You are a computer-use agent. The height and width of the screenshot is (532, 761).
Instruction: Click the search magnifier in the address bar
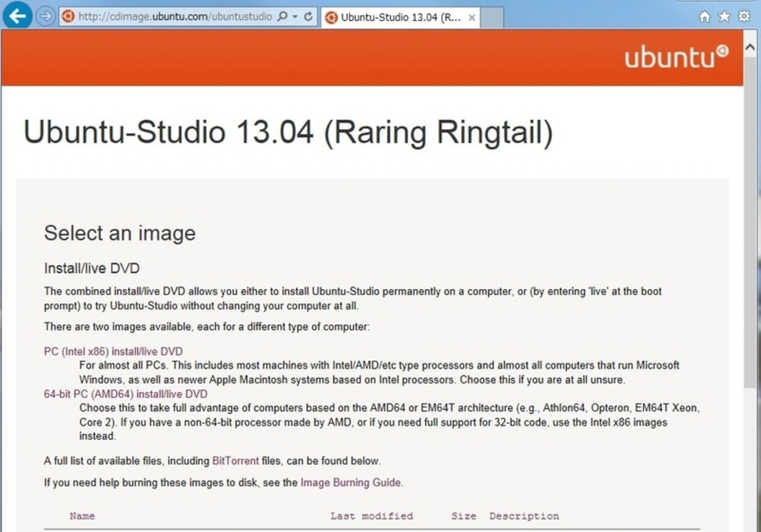[282, 16]
